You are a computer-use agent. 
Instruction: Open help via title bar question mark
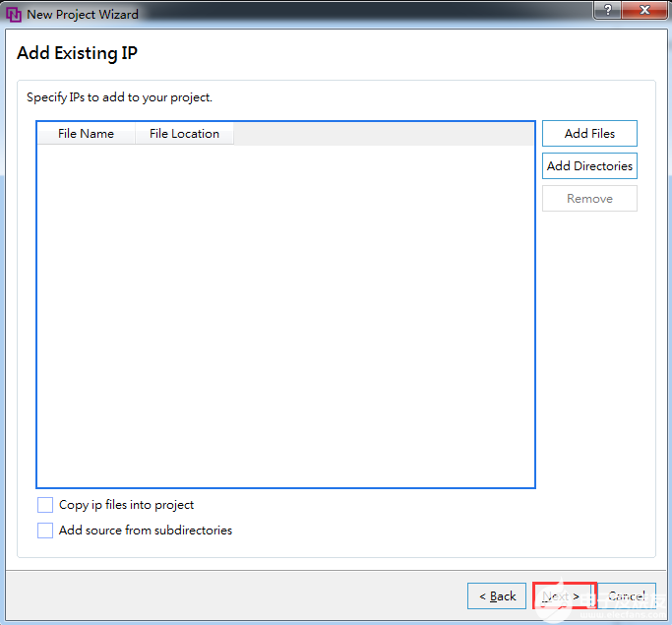[x=607, y=10]
